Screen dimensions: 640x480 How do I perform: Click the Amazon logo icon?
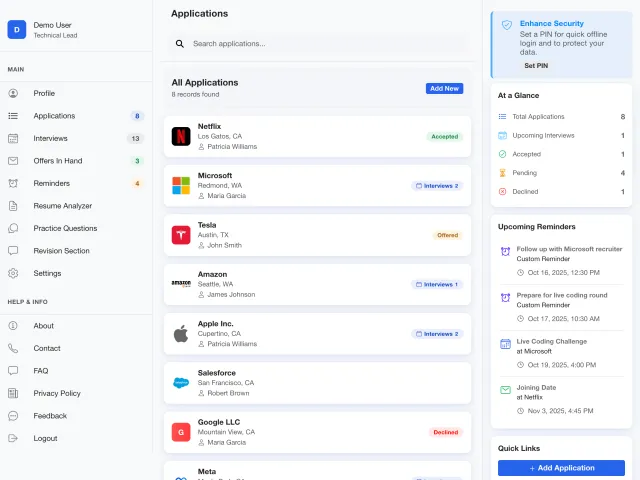[181, 283]
